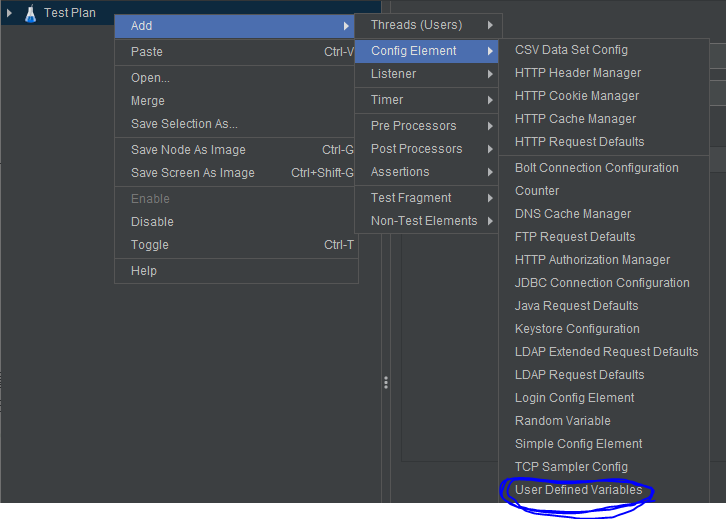The height and width of the screenshot is (519, 726).
Task: Select LDAP Request Defaults
Action: point(604,375)
